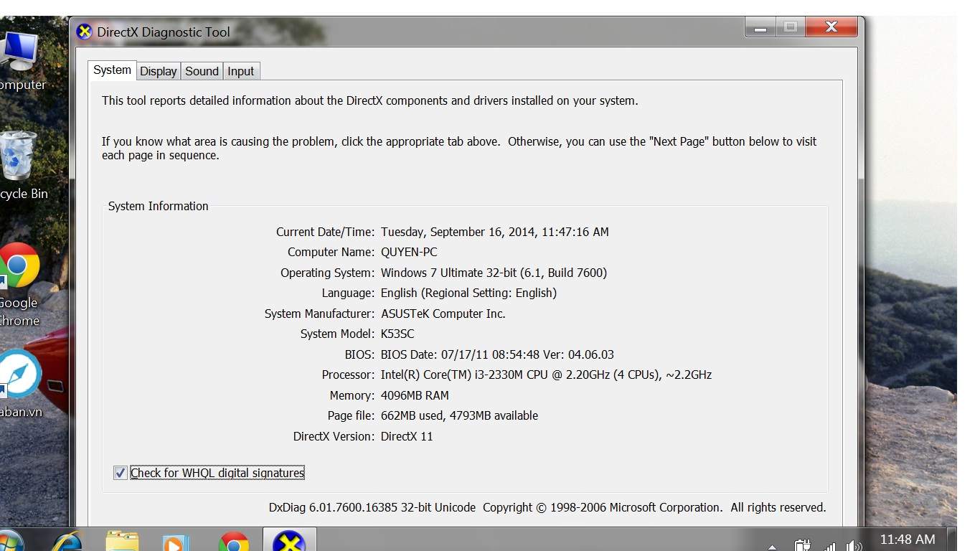Click the date value Tuesday, September 16, 2014
Image resolution: width=980 pixels, height=551 pixels.
coord(494,232)
